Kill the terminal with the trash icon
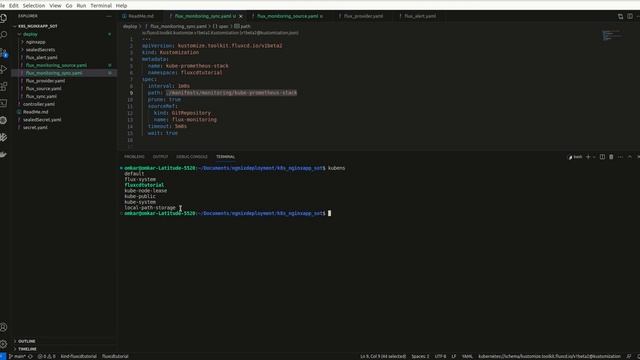Viewport: 640px width, 360px height. tap(611, 157)
